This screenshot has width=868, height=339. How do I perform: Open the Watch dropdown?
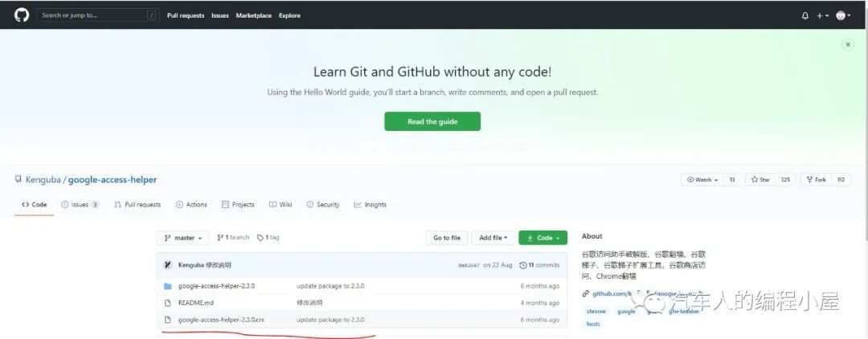pyautogui.click(x=702, y=180)
